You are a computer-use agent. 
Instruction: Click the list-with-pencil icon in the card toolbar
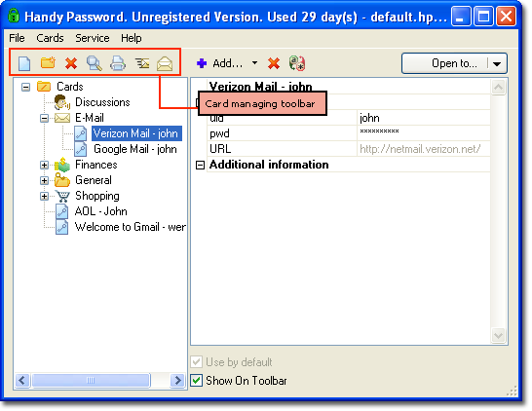[x=142, y=63]
